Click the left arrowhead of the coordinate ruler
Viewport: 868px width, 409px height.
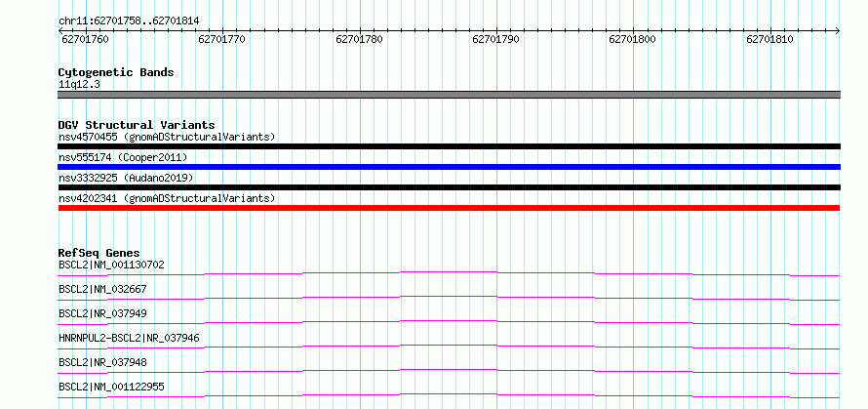tap(60, 30)
